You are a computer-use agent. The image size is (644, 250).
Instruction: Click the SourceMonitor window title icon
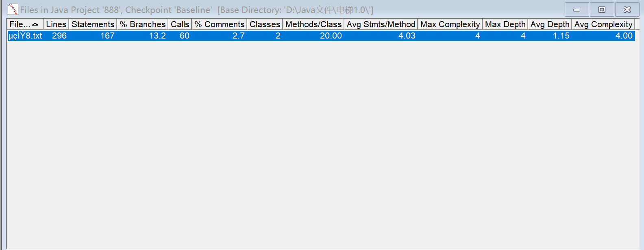tap(13, 9)
